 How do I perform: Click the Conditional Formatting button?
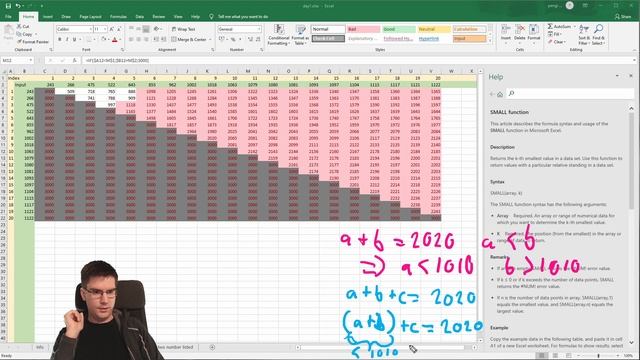pyautogui.click(x=279, y=35)
